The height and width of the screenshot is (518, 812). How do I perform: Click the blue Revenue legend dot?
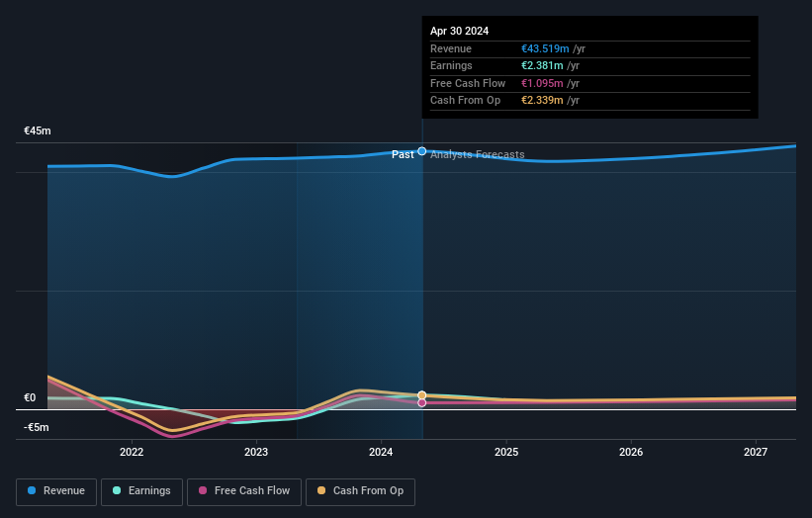coord(32,490)
